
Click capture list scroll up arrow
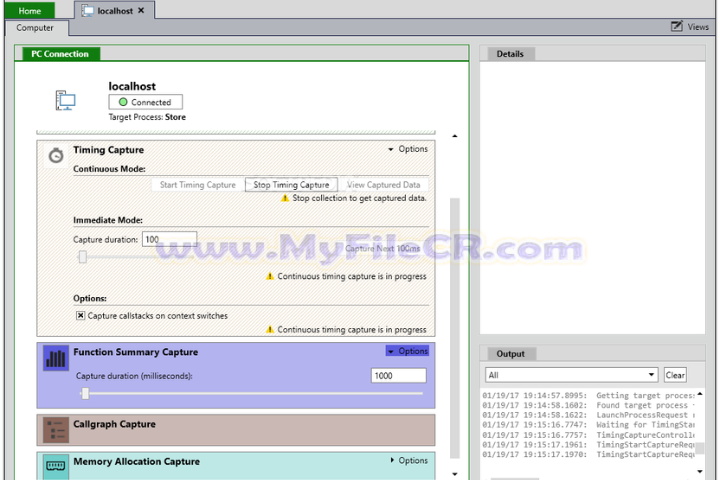coord(455,136)
